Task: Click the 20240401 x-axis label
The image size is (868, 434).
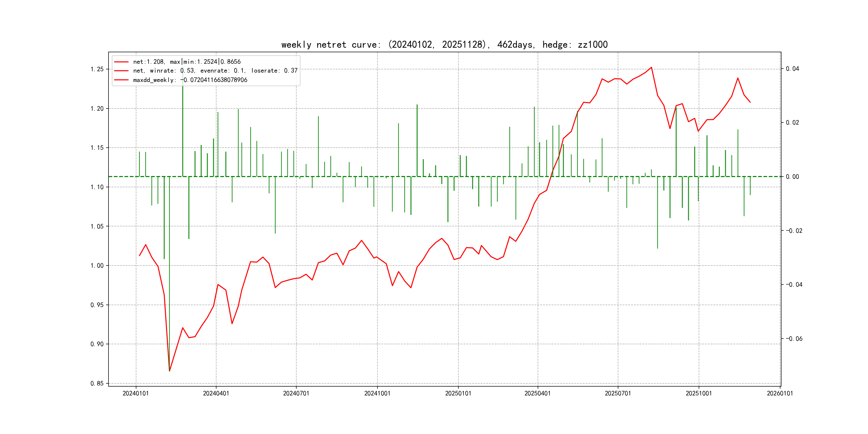Action: pos(216,393)
